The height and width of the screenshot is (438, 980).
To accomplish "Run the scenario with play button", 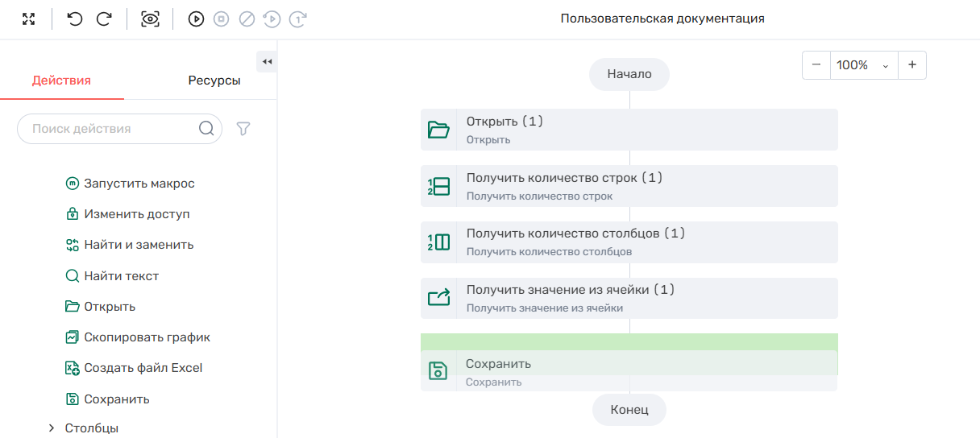I will [196, 19].
